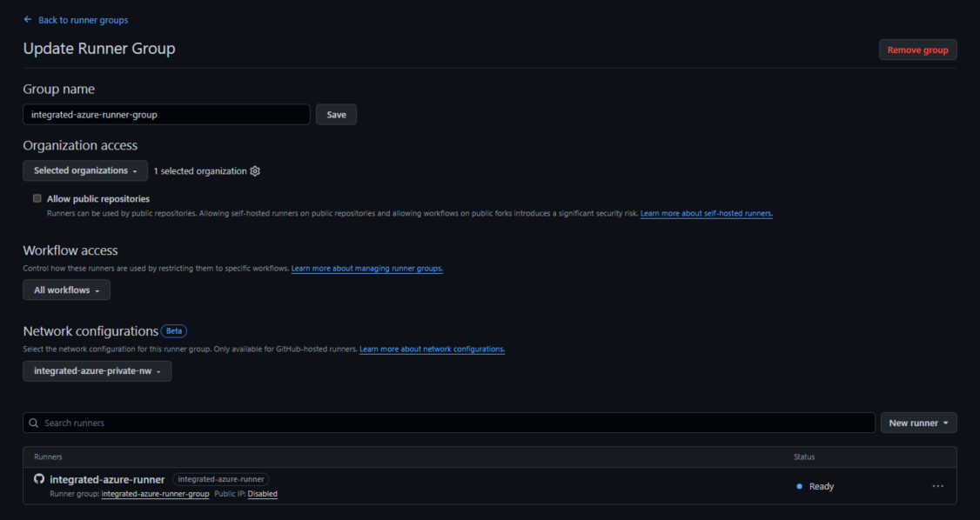Image resolution: width=980 pixels, height=520 pixels.
Task: Go back to runner groups link
Action: (x=84, y=20)
